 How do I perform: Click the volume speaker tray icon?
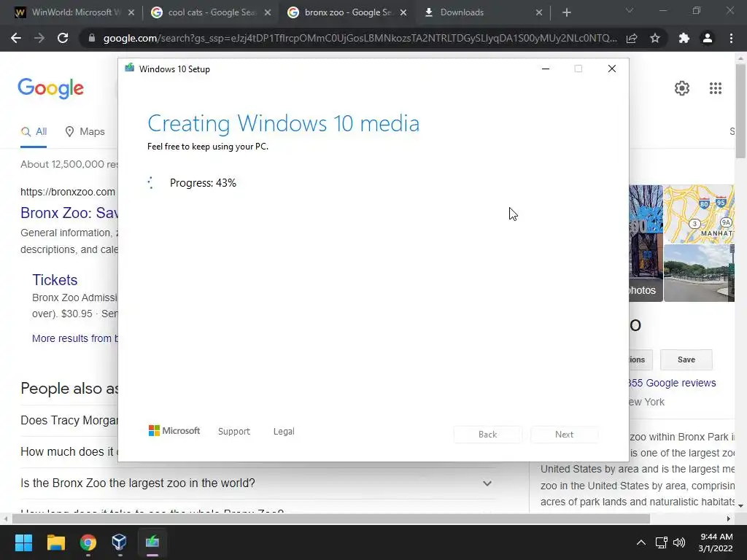679,542
